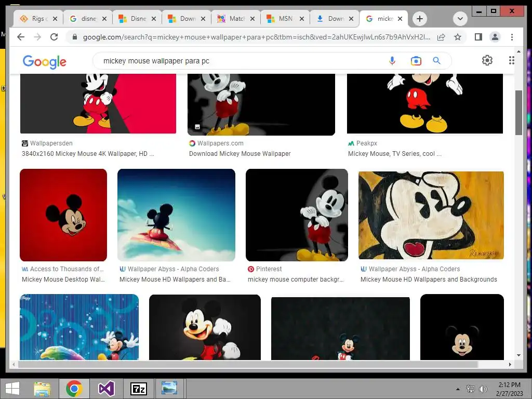This screenshot has width=532, height=399.
Task: Open photo viewer taskbar icon
Action: [169, 388]
